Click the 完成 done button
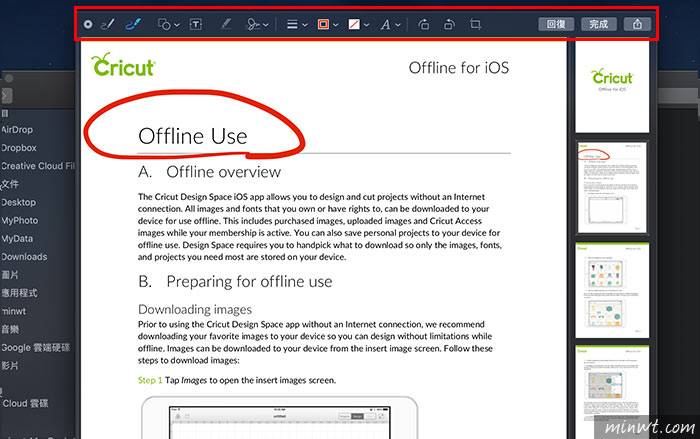This screenshot has width=700, height=439. 598,24
